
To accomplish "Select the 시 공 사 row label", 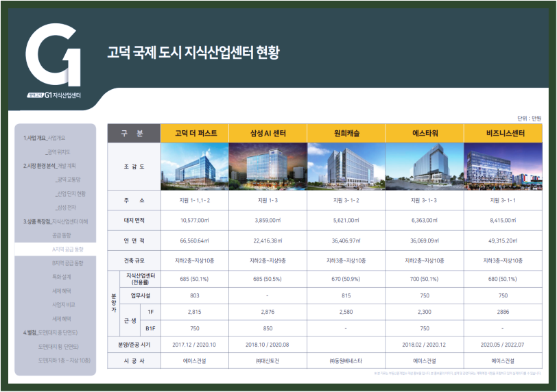I will 134,360.
